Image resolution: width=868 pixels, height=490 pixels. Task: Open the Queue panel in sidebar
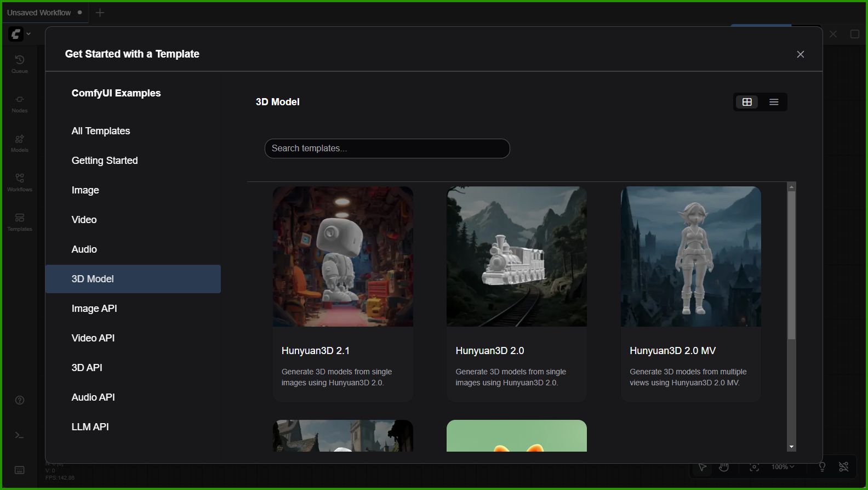tap(20, 64)
